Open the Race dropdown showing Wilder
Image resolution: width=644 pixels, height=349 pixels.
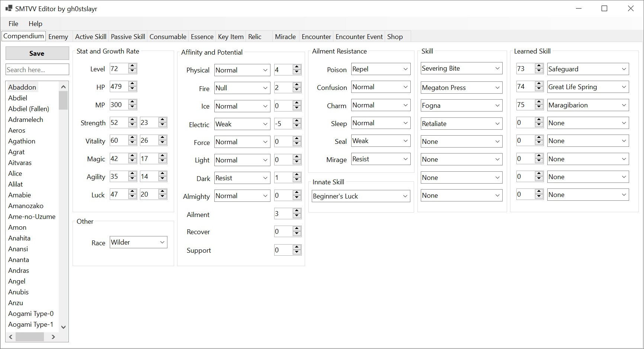point(138,242)
